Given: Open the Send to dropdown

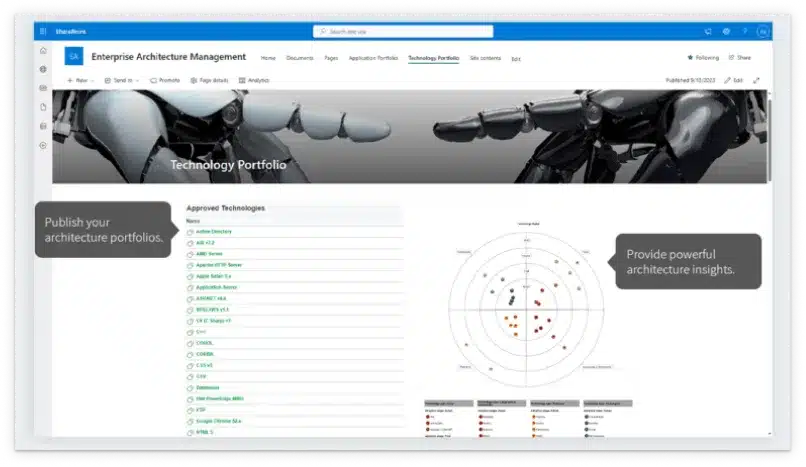Looking at the screenshot, I should click(x=122, y=80).
